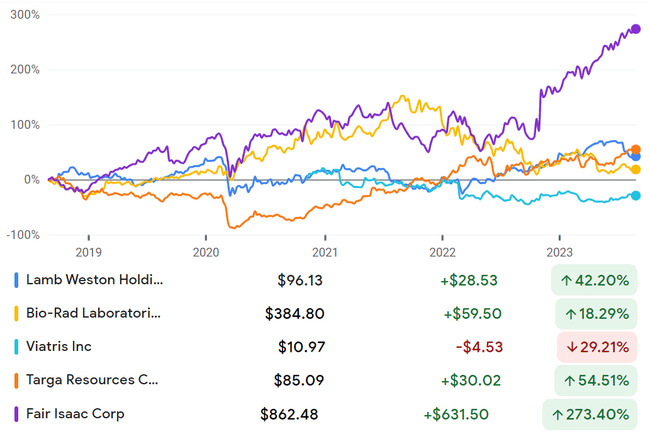Open the Targa Resources stock name
650x437 pixels.
(x=93, y=380)
